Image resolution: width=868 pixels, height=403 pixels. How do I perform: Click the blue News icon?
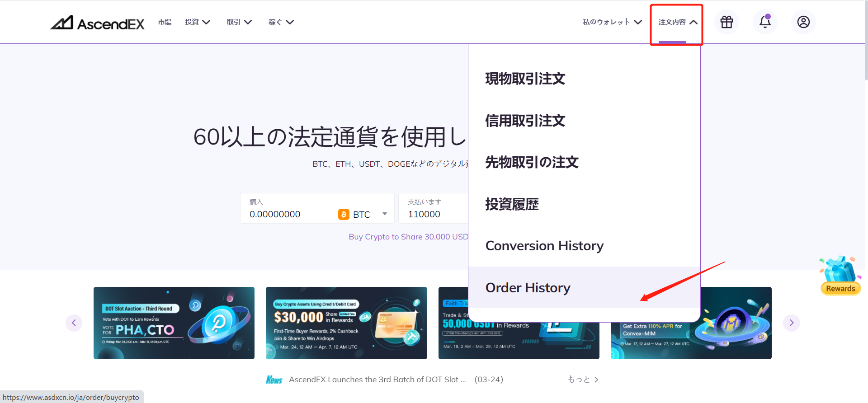pos(274,380)
